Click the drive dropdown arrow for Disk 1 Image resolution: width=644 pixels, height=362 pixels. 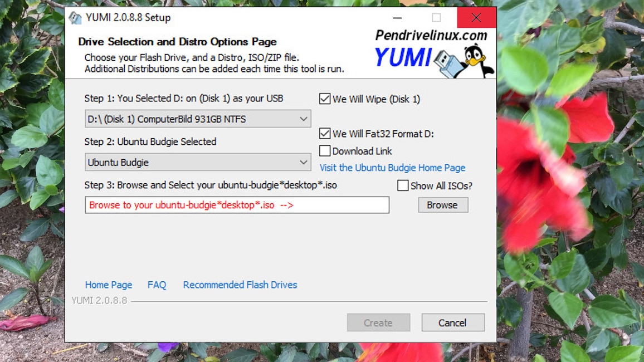[x=304, y=119]
